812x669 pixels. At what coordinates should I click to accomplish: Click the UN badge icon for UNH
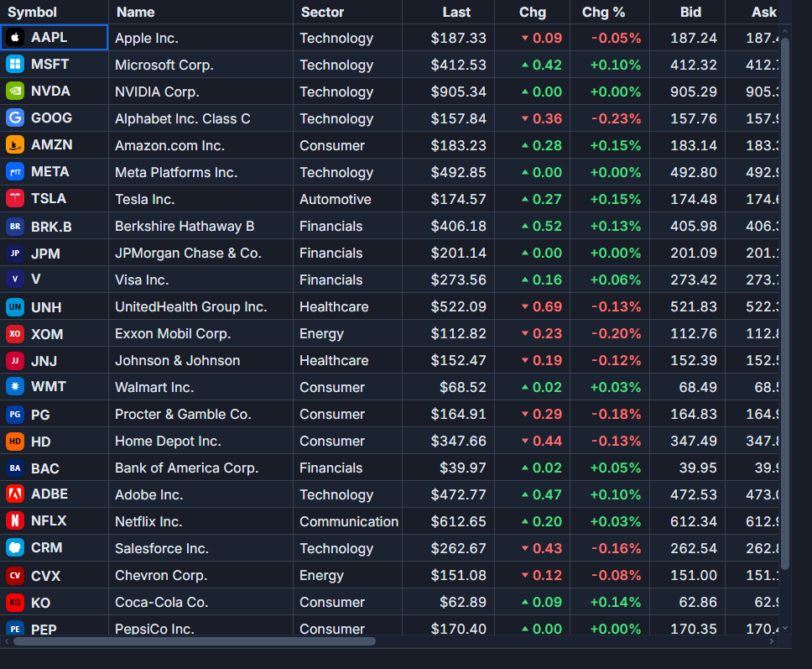(x=15, y=307)
